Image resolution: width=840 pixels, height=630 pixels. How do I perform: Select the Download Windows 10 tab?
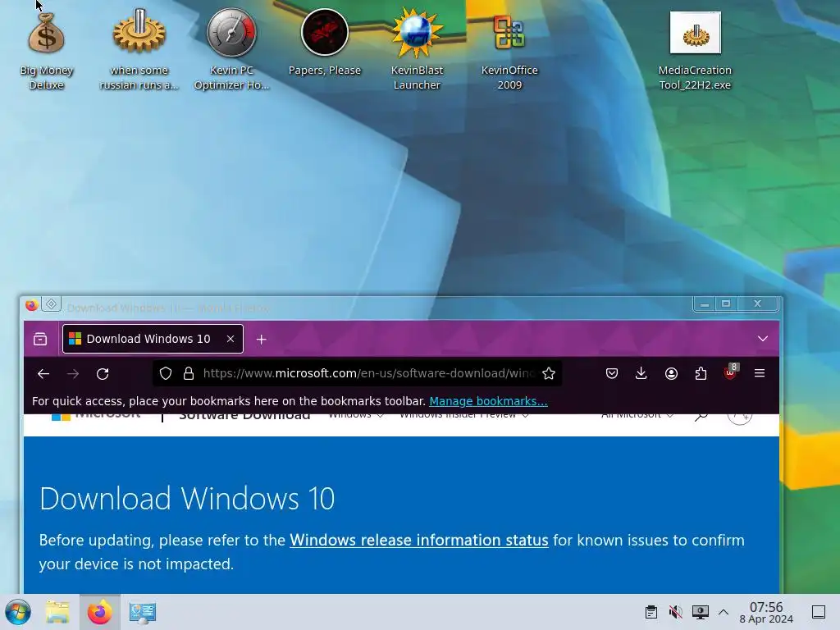pos(153,339)
